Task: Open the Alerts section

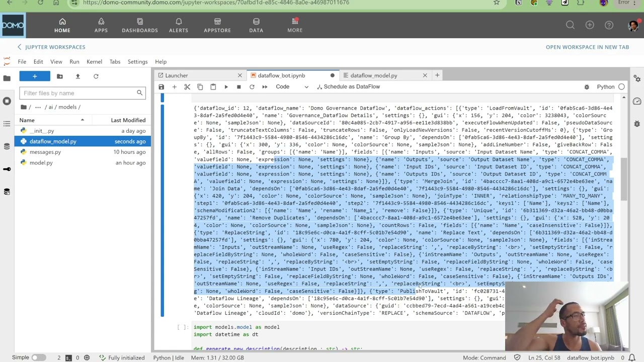Action: pyautogui.click(x=179, y=25)
